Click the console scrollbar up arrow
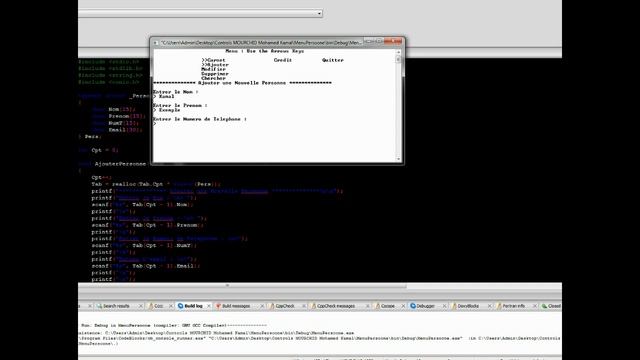The height and width of the screenshot is (360, 640). tap(398, 52)
